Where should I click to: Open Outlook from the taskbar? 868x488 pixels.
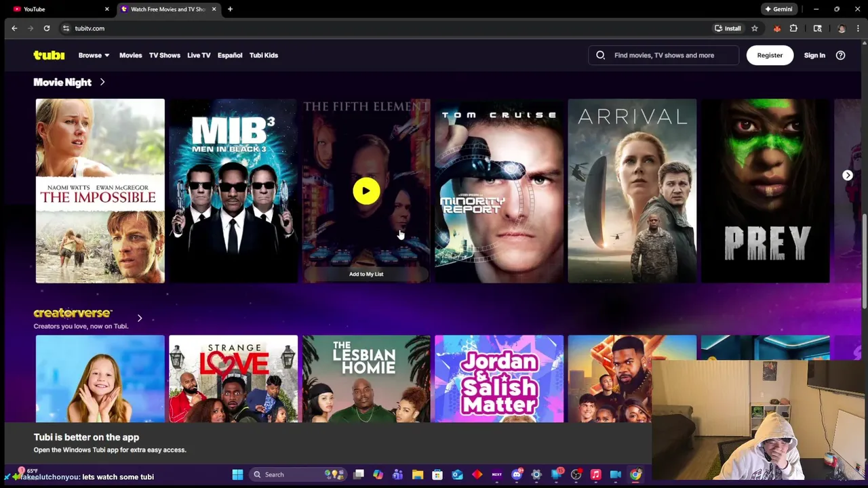pyautogui.click(x=457, y=474)
